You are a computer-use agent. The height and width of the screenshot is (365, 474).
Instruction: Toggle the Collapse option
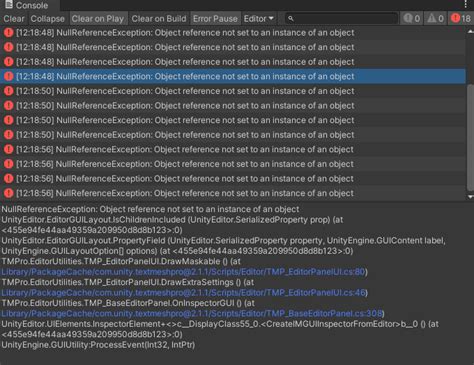click(48, 19)
